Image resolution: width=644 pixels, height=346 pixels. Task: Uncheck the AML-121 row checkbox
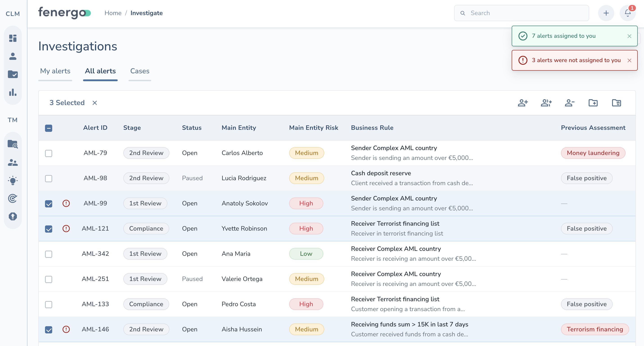coord(49,229)
